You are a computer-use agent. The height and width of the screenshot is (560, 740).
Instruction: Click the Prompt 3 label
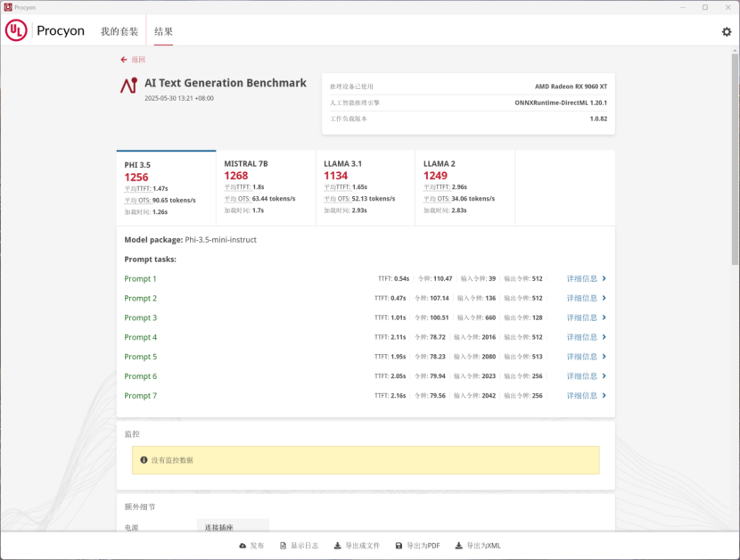pyautogui.click(x=140, y=317)
